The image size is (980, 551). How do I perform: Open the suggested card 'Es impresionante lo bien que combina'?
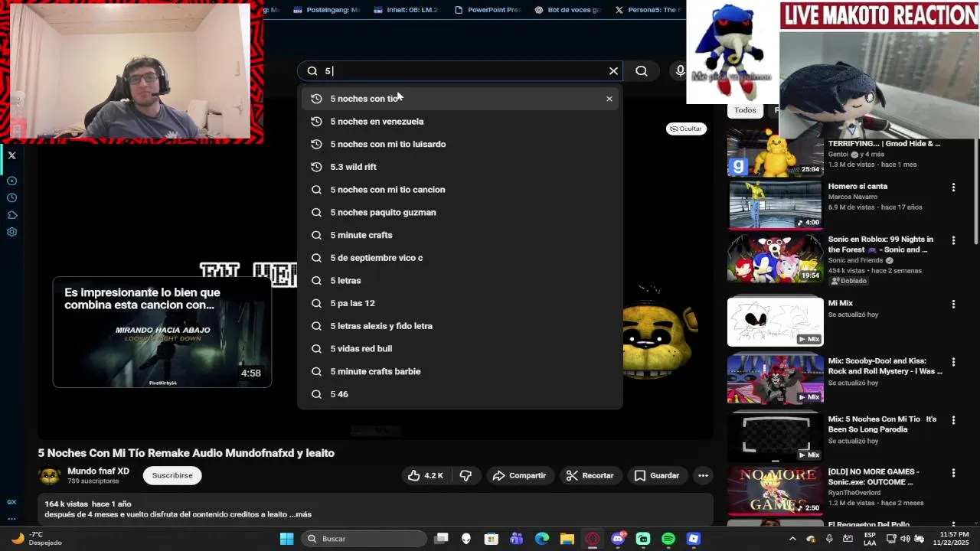point(162,332)
